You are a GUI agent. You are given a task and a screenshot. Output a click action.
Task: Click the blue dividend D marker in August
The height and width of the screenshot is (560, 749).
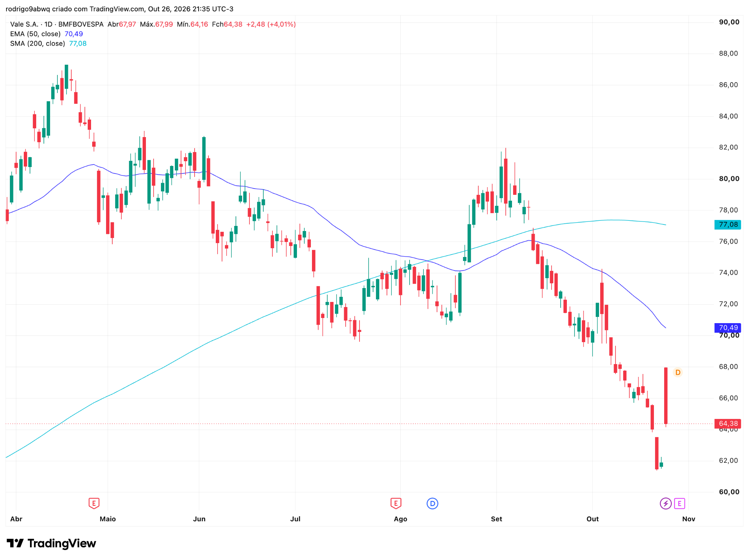pos(432,504)
